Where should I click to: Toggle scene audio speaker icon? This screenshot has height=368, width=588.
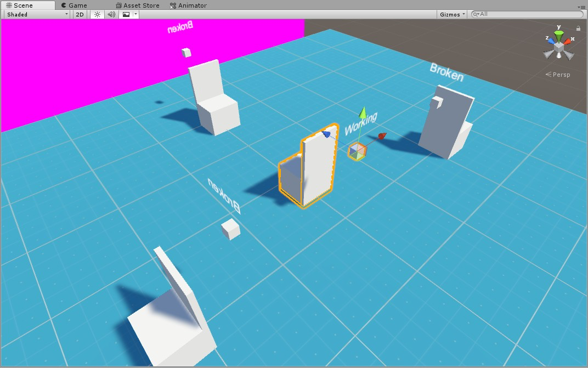pyautogui.click(x=111, y=15)
